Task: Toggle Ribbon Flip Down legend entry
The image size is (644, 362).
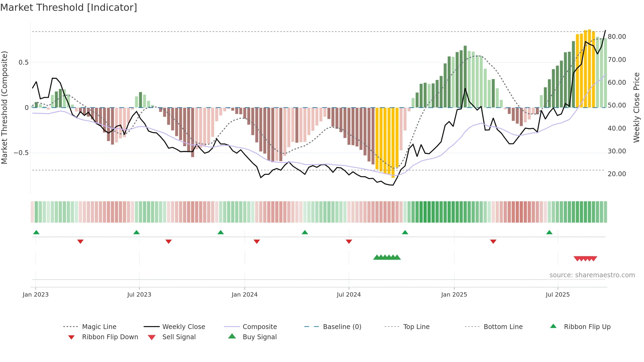Action: (103, 337)
